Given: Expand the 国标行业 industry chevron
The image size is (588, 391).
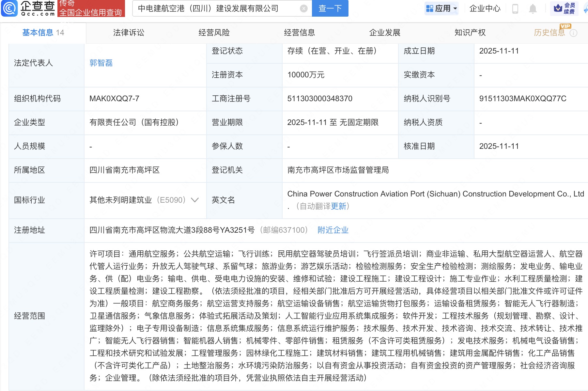Looking at the screenshot, I should tap(195, 200).
